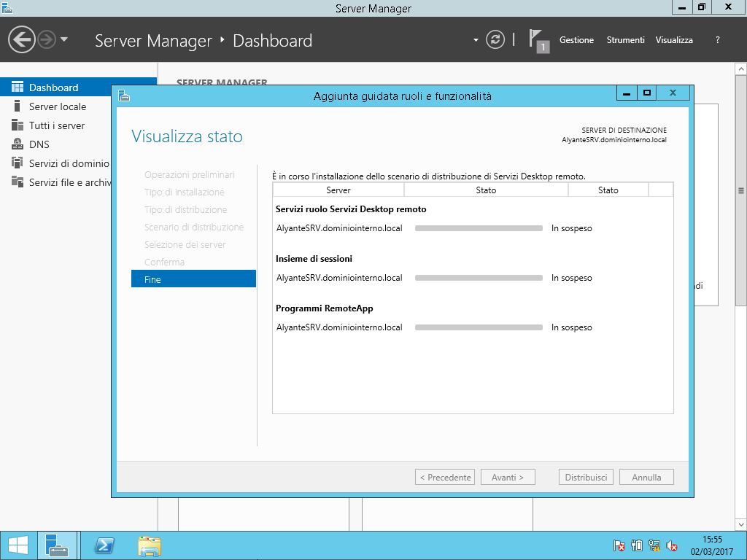Image resolution: width=747 pixels, height=560 pixels.
Task: Open the Visualizza menu
Action: coord(674,40)
